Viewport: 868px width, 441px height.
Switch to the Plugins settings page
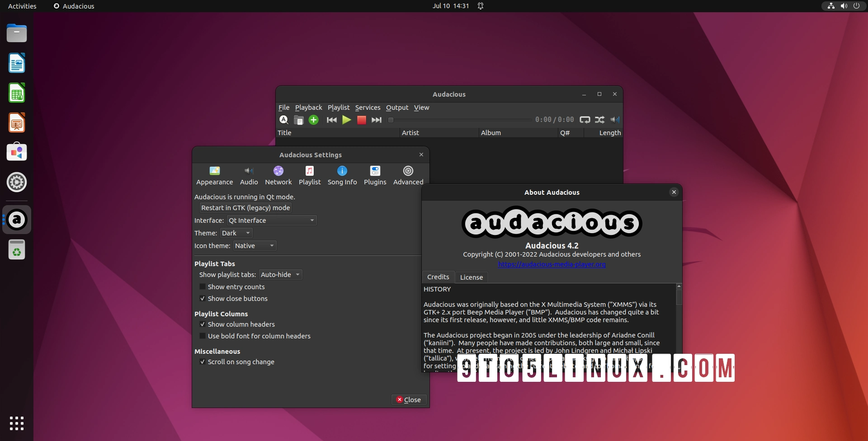click(375, 175)
